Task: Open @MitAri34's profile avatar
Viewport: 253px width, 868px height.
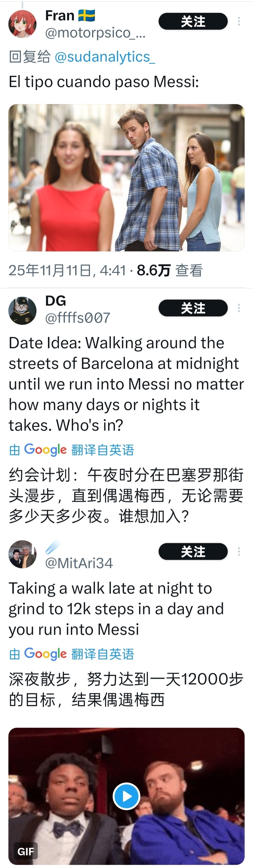Action: (x=22, y=554)
